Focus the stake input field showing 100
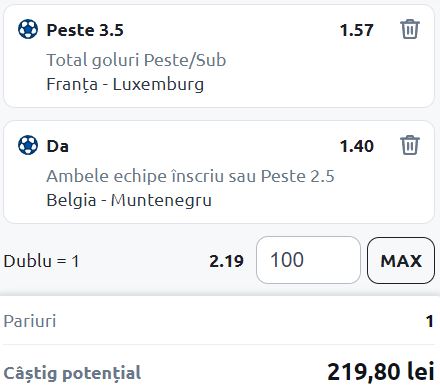Image resolution: width=440 pixels, height=390 pixels. [x=308, y=260]
